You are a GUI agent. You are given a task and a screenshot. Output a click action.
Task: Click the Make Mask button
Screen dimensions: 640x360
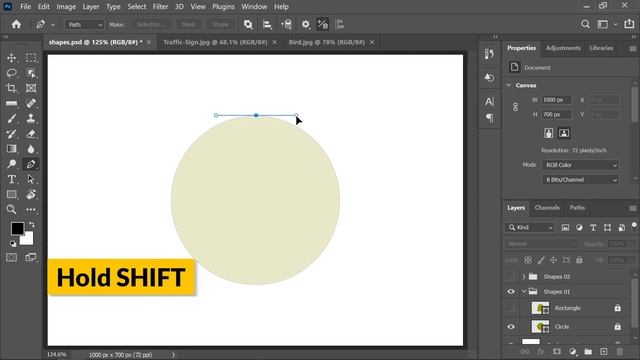click(188, 24)
